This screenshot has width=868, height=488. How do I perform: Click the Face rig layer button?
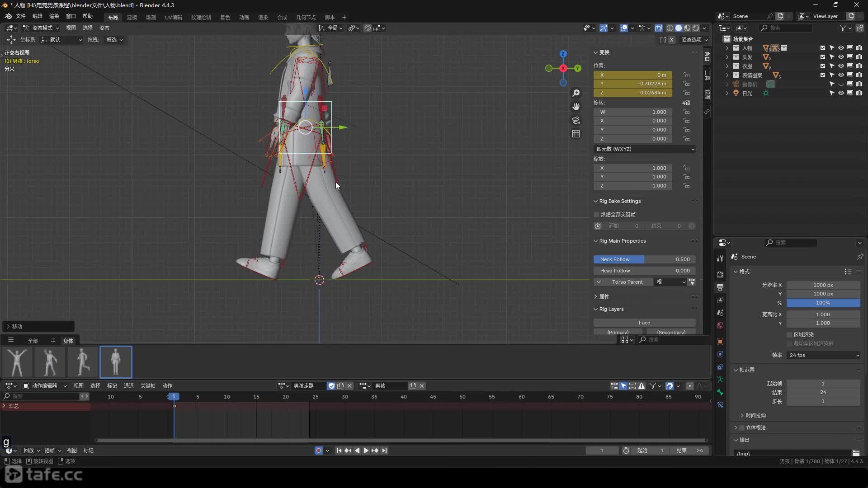pyautogui.click(x=644, y=323)
